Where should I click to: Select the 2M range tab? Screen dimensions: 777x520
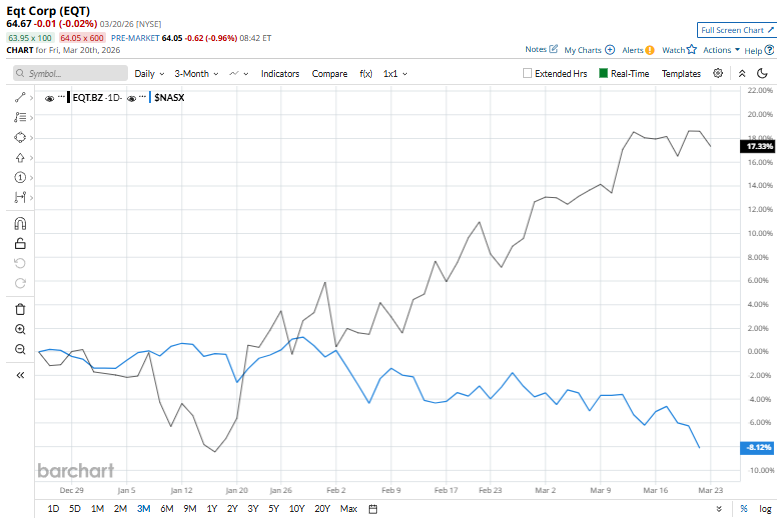tap(120, 509)
